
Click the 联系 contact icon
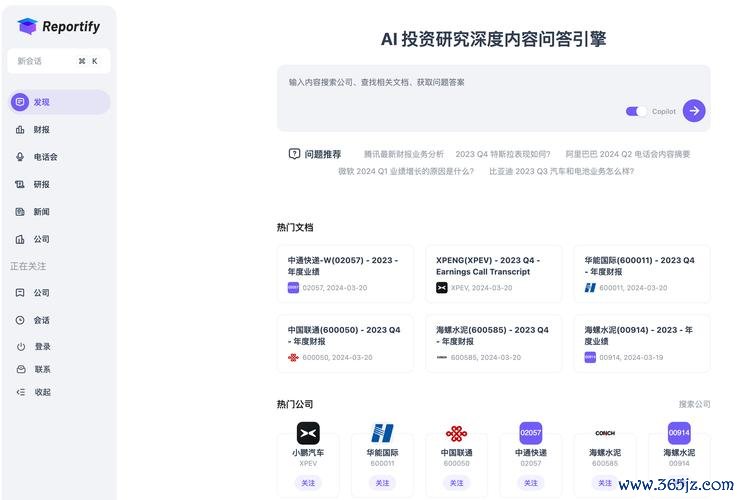(x=21, y=369)
